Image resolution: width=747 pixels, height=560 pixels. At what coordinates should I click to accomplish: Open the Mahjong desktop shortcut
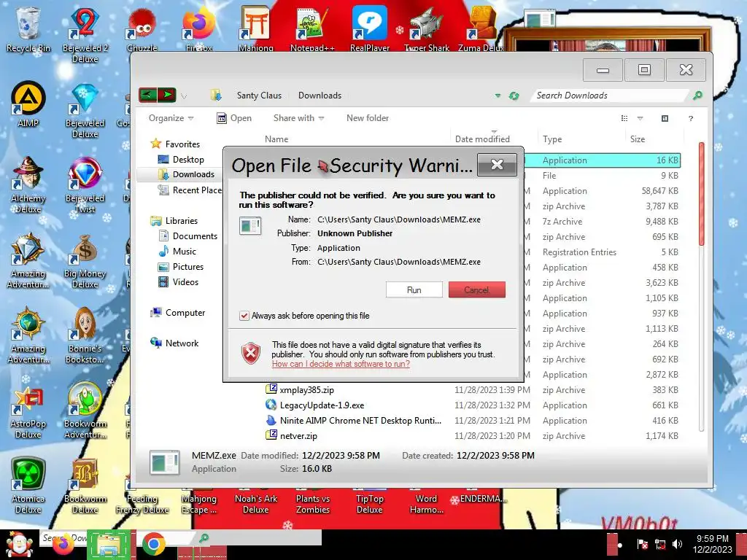pyautogui.click(x=256, y=29)
